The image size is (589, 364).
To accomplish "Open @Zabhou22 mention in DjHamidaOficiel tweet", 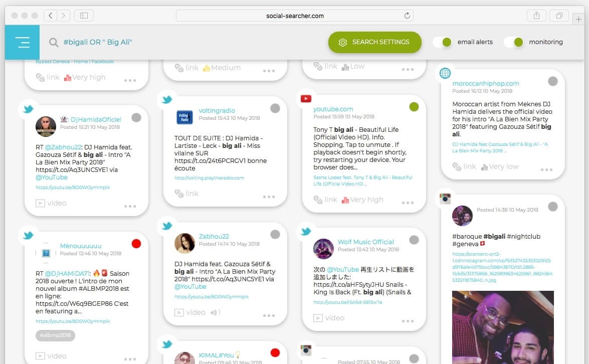I will [x=63, y=147].
